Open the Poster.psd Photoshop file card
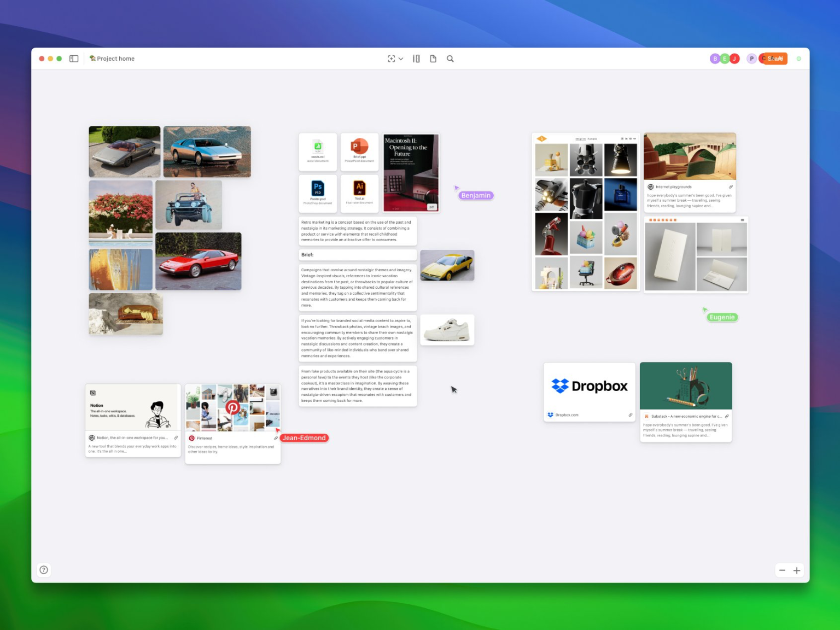840x630 pixels. click(318, 192)
